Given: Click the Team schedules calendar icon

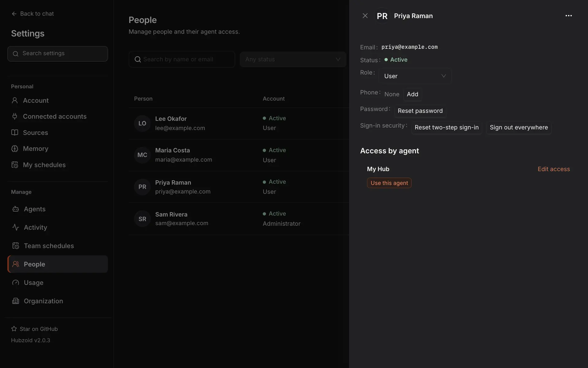Looking at the screenshot, I should click(16, 246).
